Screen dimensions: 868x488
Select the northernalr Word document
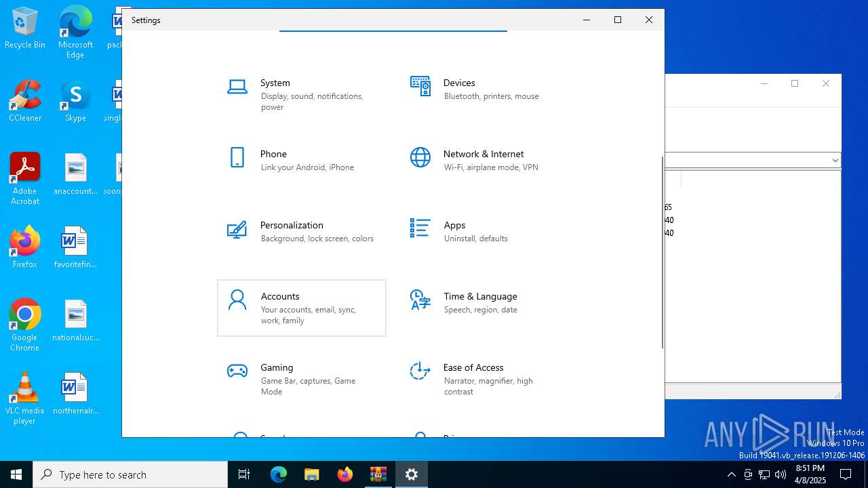click(75, 394)
